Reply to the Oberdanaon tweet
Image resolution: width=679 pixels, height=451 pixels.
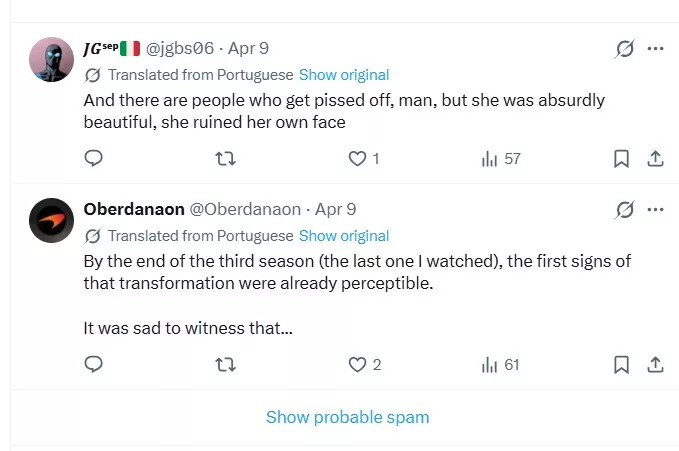click(x=94, y=365)
